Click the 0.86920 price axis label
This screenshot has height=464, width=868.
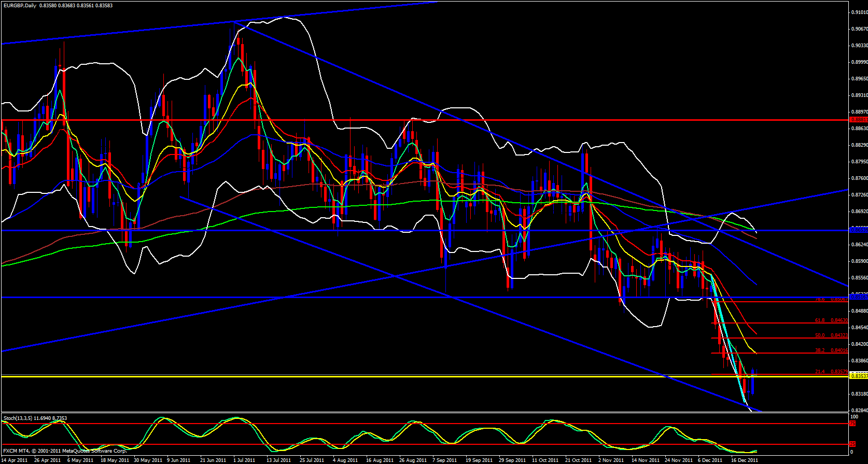click(860, 212)
